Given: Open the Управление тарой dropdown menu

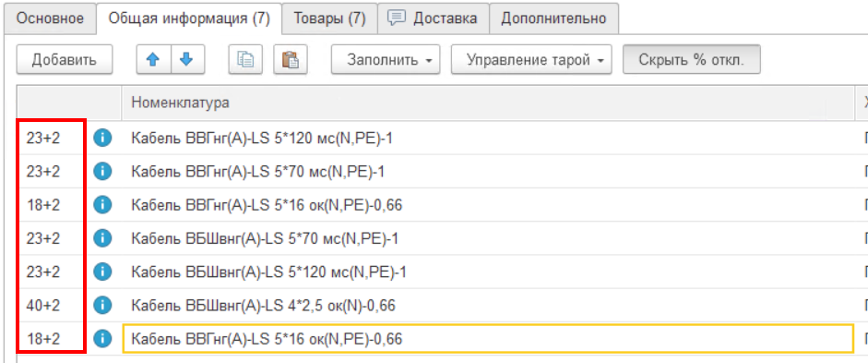Looking at the screenshot, I should pyautogui.click(x=531, y=60).
